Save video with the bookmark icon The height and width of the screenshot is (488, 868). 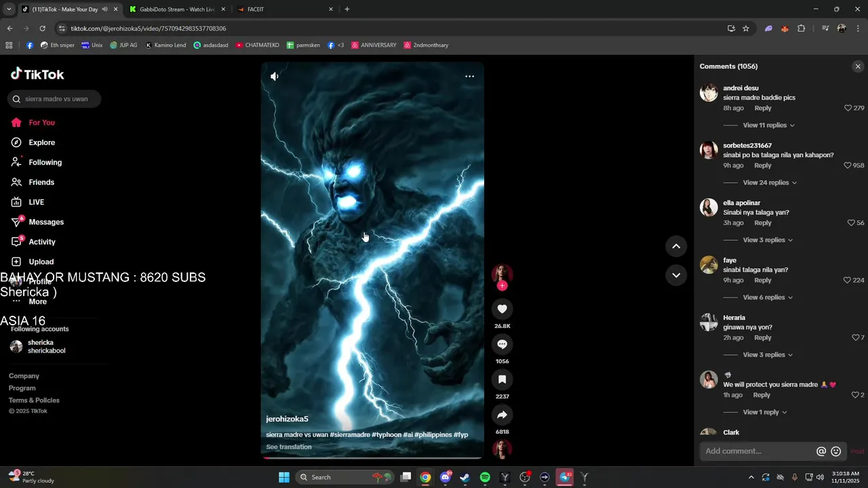click(x=502, y=380)
